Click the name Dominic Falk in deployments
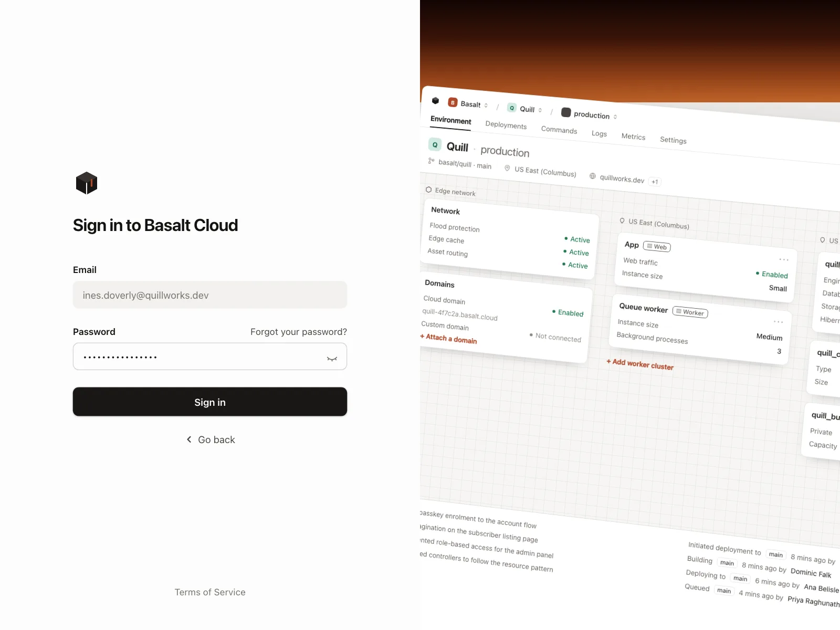Viewport: 840px width, 630px height. pos(811,573)
